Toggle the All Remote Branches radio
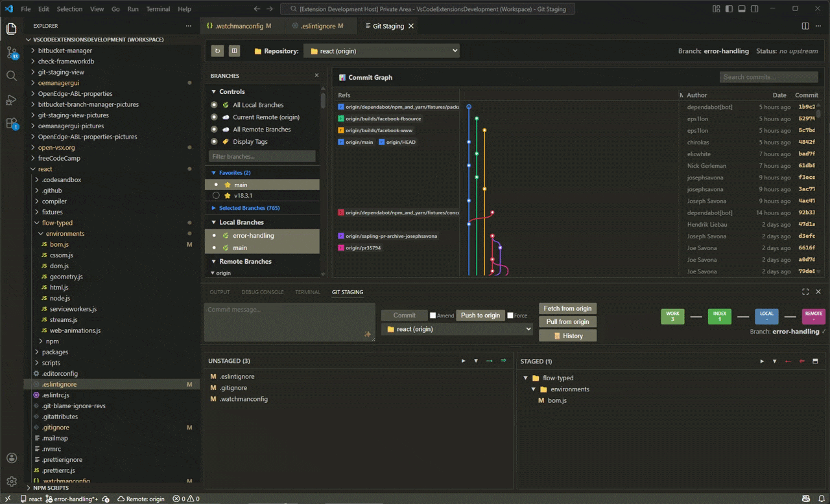 click(214, 130)
